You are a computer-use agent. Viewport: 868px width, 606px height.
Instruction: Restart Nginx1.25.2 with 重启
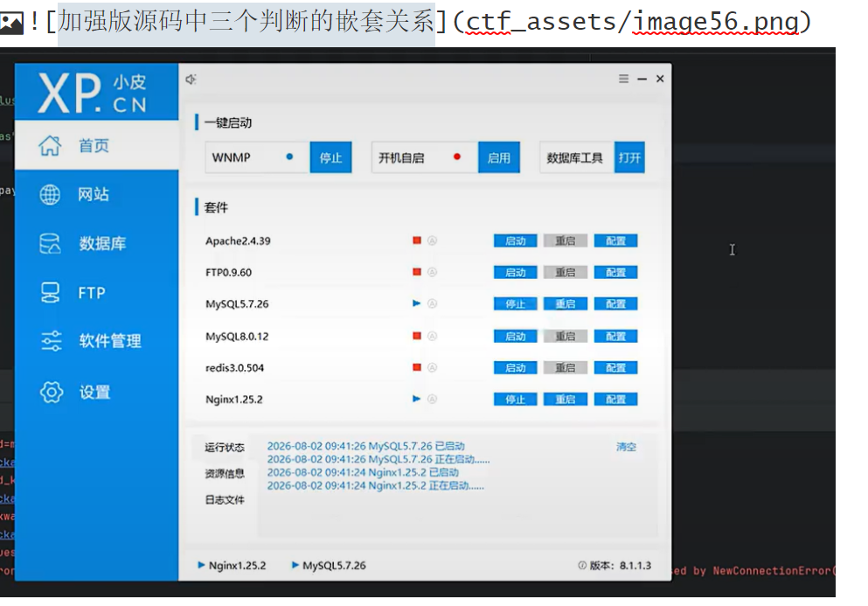click(x=566, y=400)
